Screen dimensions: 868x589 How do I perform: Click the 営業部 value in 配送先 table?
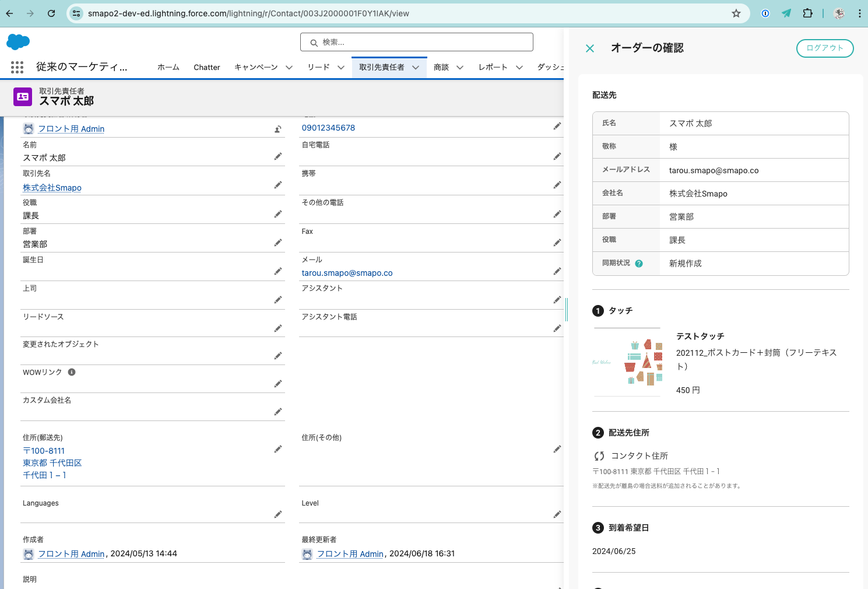coord(681,217)
